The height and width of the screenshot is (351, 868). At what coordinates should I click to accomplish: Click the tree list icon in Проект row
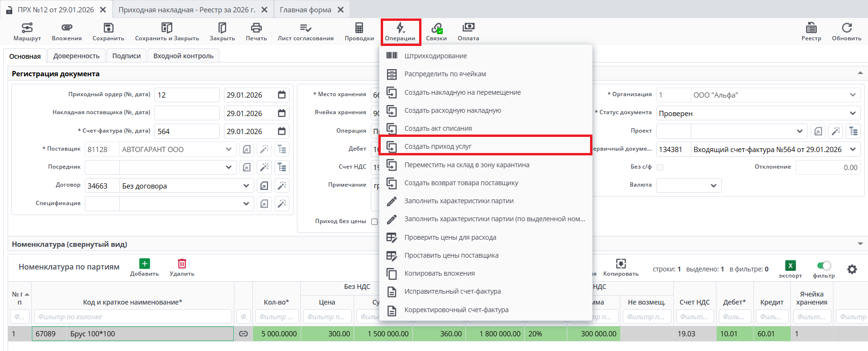click(x=853, y=131)
